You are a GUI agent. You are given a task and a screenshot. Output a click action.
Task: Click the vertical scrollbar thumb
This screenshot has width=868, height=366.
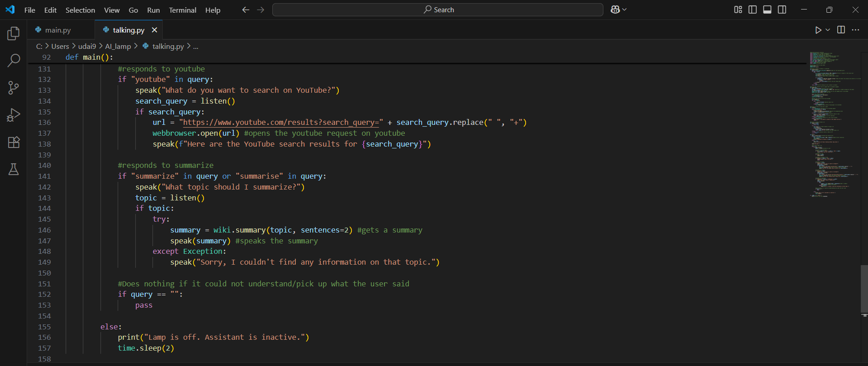point(864,289)
